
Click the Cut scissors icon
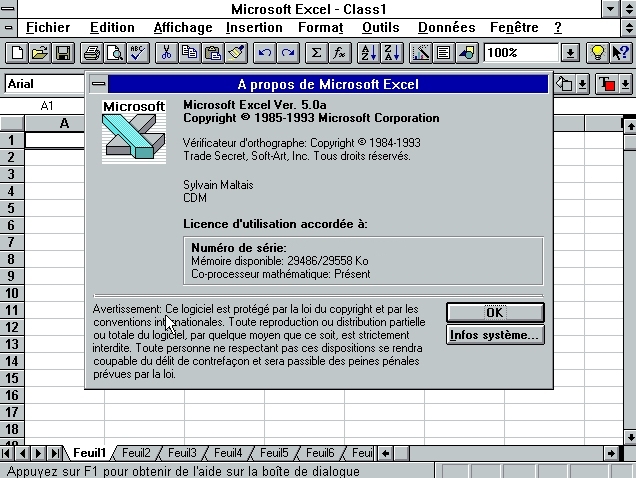(x=167, y=53)
